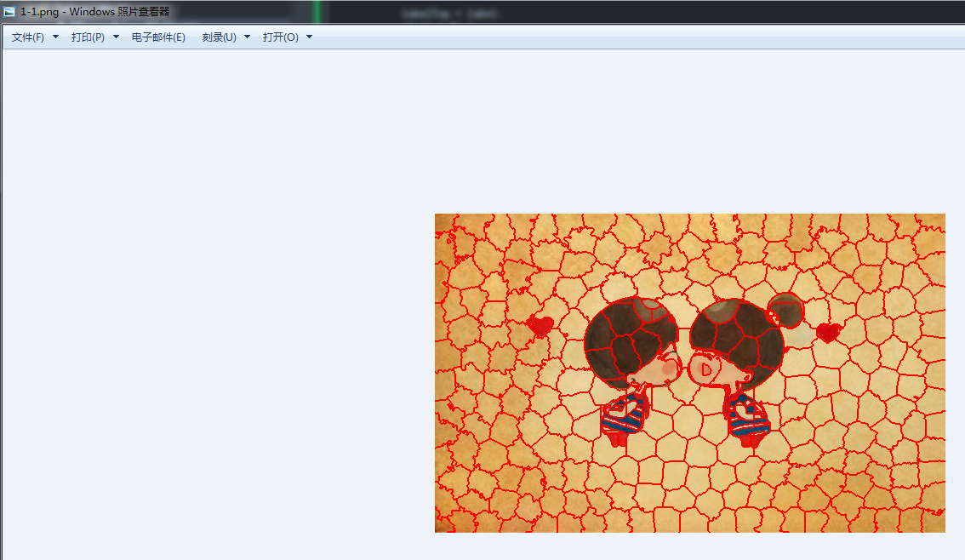Click the 电子邮件(E) button
This screenshot has width=965, height=560.
(158, 37)
